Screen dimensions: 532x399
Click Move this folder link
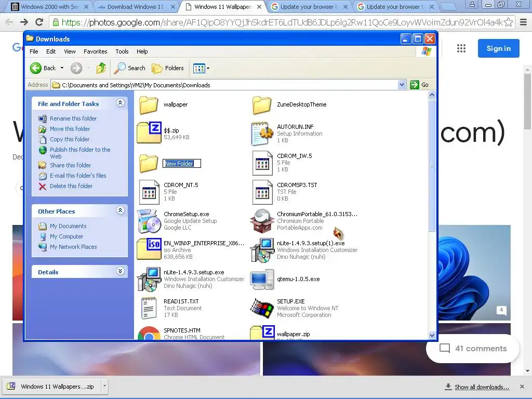point(70,129)
